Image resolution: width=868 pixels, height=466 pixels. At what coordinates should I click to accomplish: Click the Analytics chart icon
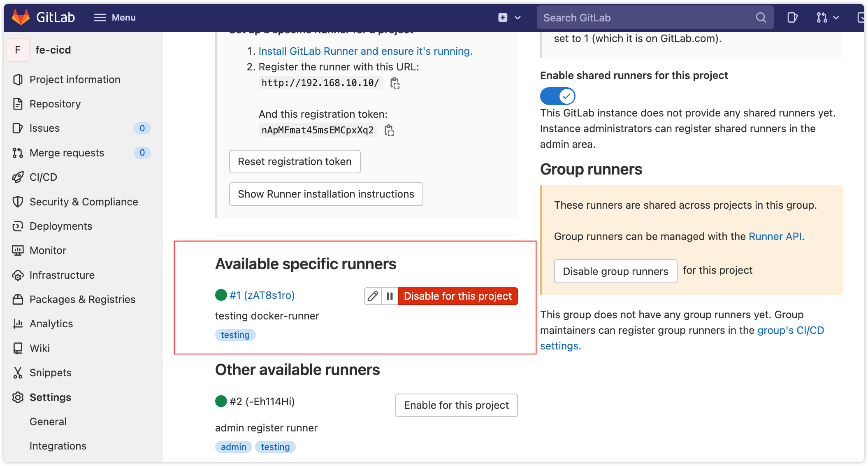click(18, 324)
